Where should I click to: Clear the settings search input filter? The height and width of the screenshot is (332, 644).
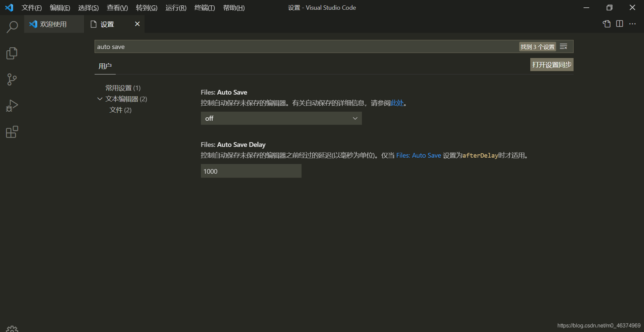coord(563,47)
